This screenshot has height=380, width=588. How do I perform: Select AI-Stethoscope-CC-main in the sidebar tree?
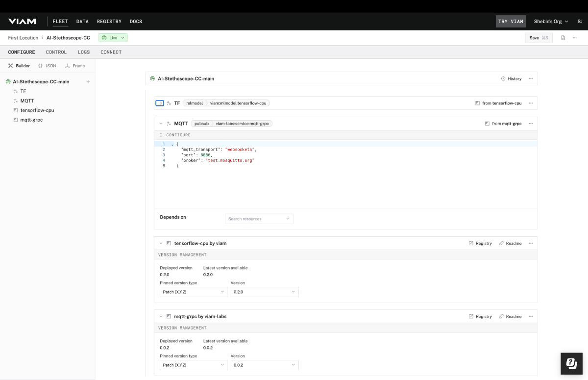point(41,82)
